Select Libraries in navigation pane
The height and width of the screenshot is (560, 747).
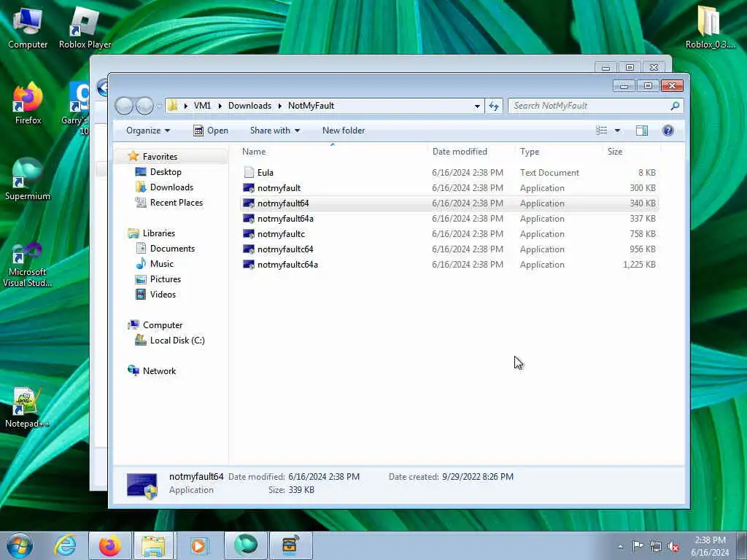point(158,233)
